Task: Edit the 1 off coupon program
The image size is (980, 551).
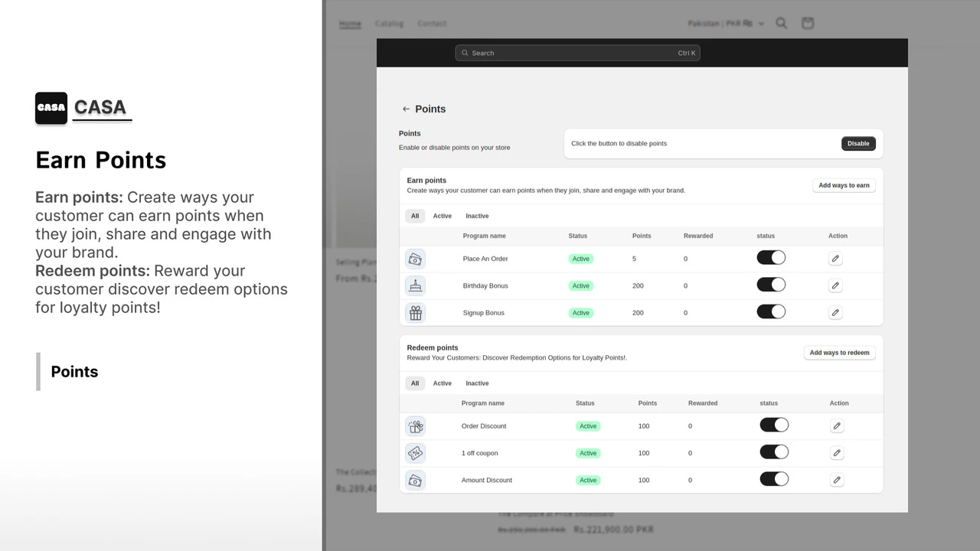Action: click(x=837, y=453)
